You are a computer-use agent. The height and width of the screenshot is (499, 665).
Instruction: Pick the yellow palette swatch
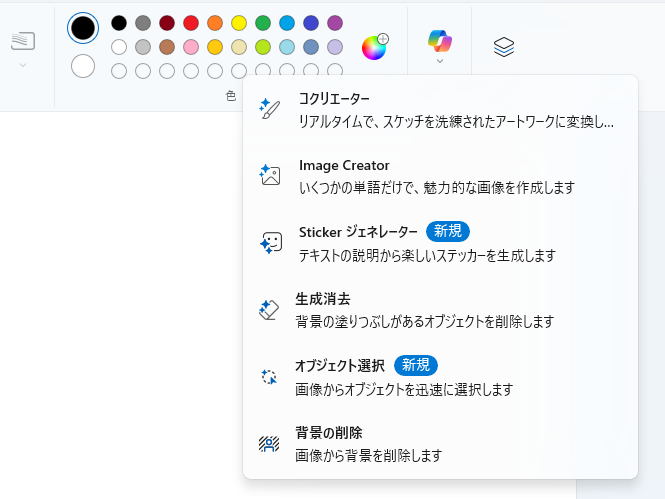pos(239,23)
